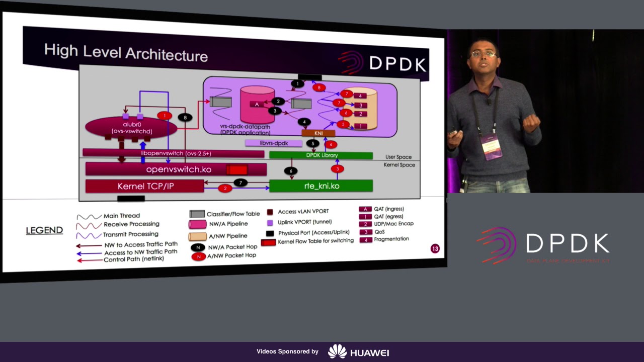This screenshot has width=644, height=362.
Task: Click the KNI box in the datapath
Action: [x=318, y=133]
